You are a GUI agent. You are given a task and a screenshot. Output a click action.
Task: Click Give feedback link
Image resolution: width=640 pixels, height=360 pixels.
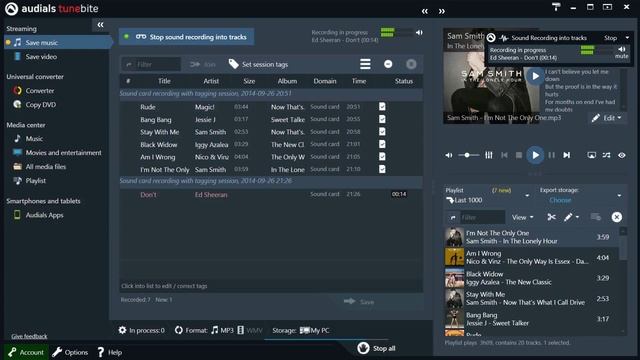pyautogui.click(x=29, y=336)
